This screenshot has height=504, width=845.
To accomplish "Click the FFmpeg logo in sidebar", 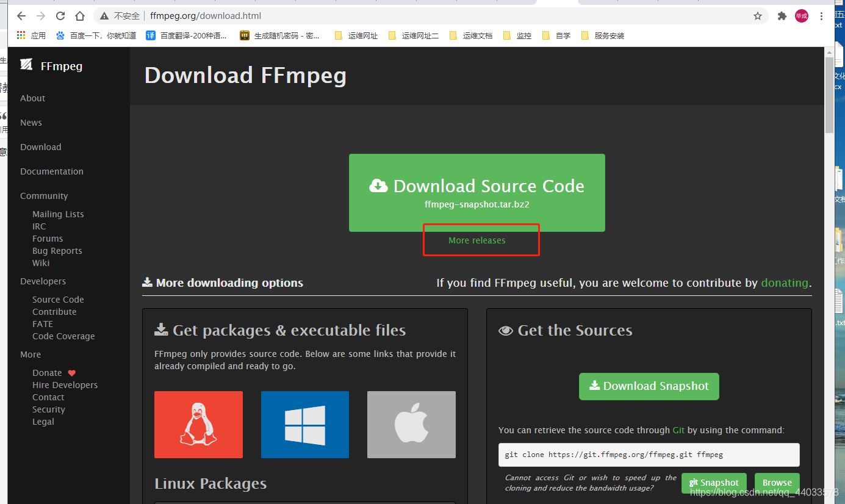I will pos(51,66).
